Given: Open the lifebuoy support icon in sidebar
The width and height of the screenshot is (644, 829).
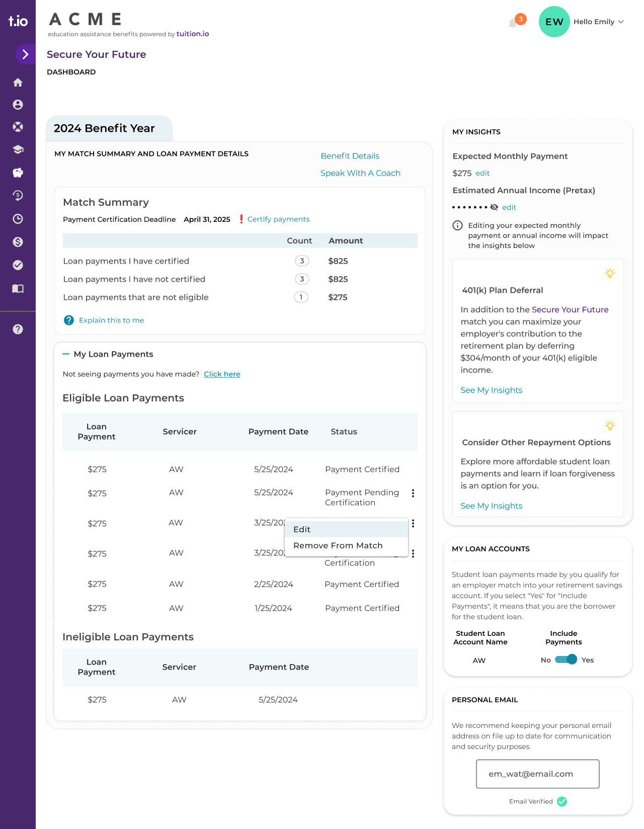Looking at the screenshot, I should 18,127.
